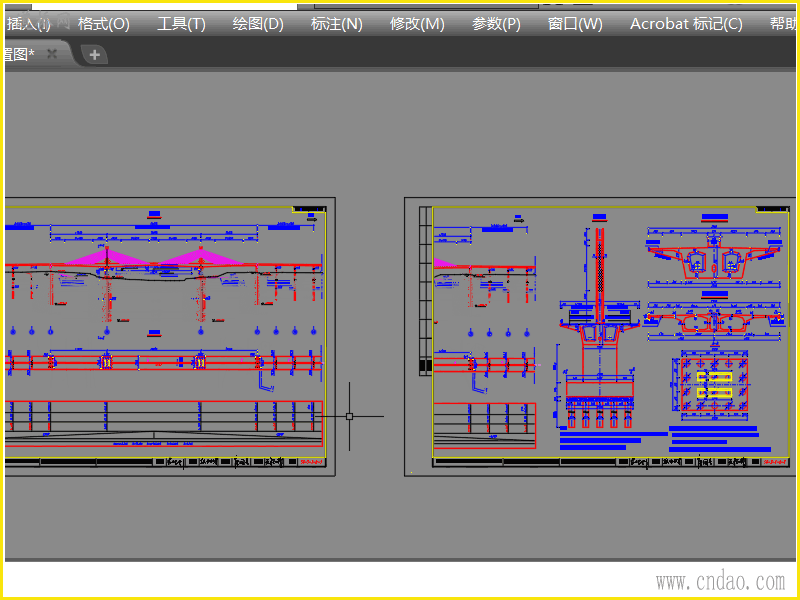This screenshot has height=600, width=800.
Task: Click the www.cndao.com watermark text
Action: (x=720, y=582)
